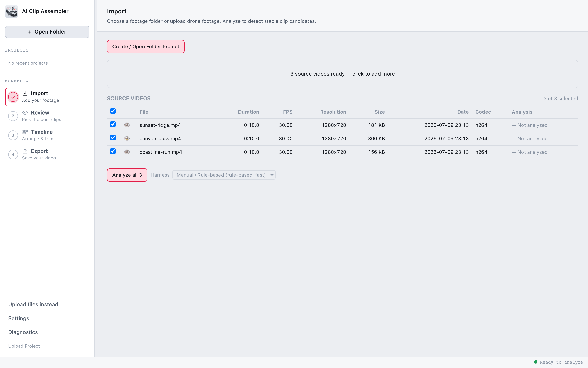Screen dimensions: 588x368
Task: Click the Resolution column header
Action: [x=333, y=112]
